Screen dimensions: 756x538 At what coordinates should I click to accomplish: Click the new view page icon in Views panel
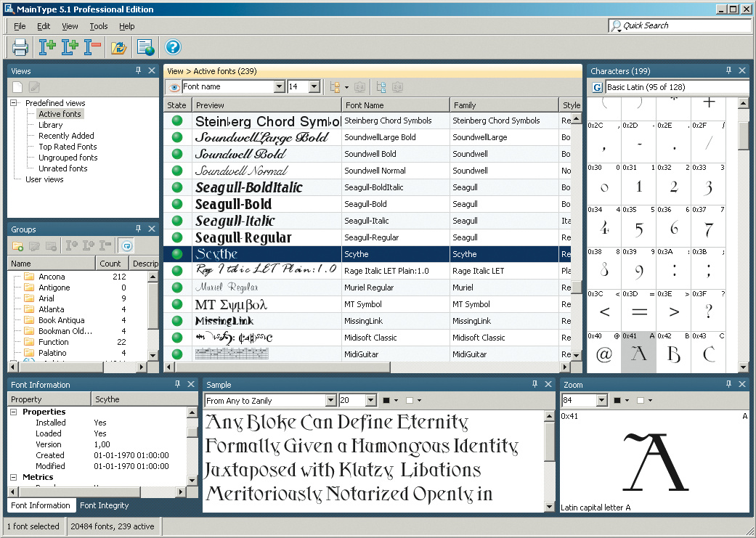pyautogui.click(x=17, y=87)
